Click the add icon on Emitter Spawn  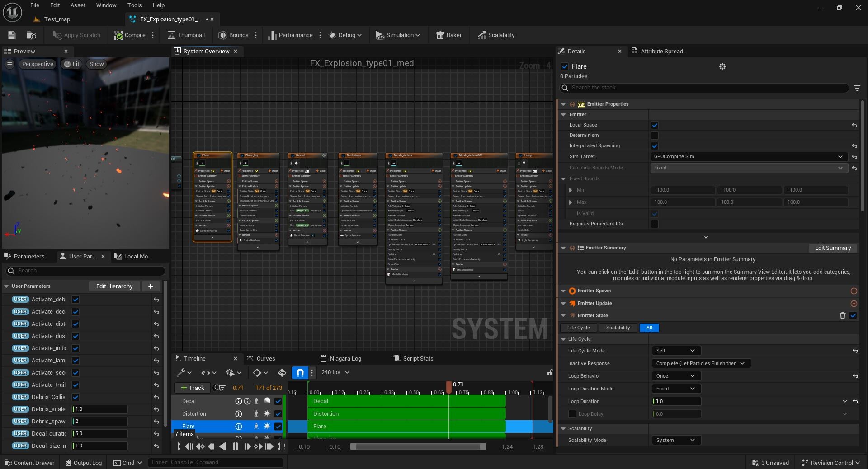click(x=854, y=291)
